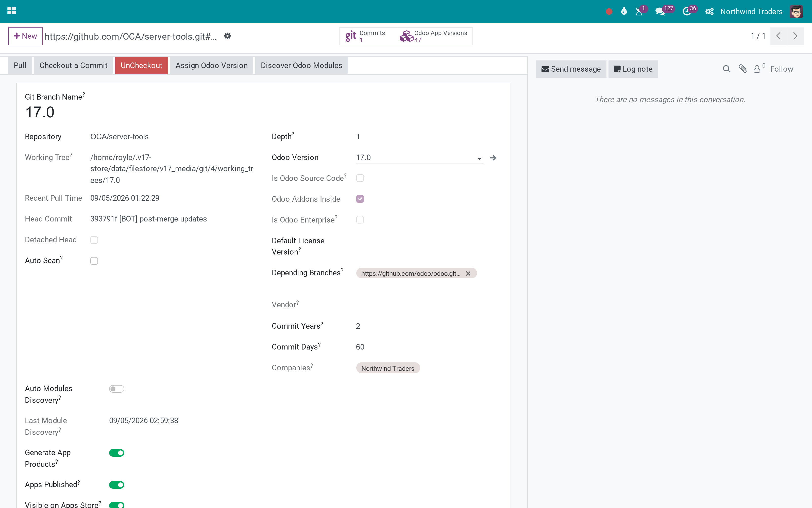The image size is (812, 508).
Task: Click Assign Odoo Version
Action: (212, 66)
